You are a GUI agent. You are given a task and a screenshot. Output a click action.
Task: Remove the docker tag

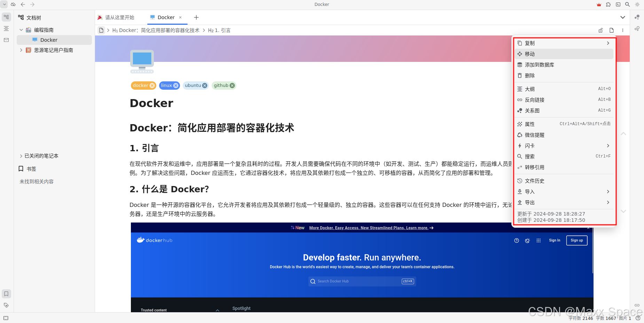152,86
